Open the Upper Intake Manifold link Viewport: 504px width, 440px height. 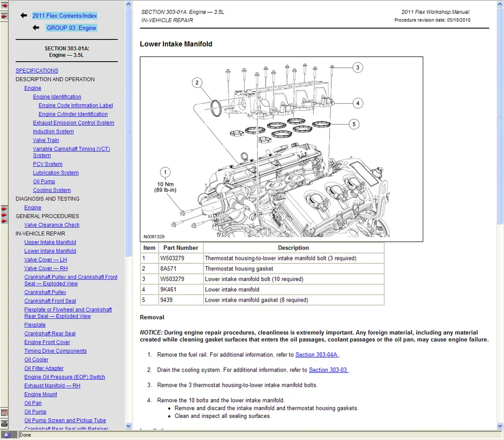[50, 242]
